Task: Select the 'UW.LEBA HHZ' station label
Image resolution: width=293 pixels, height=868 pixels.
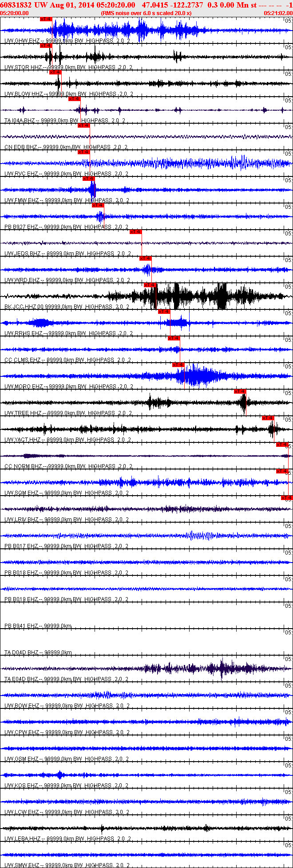Action: point(23,839)
